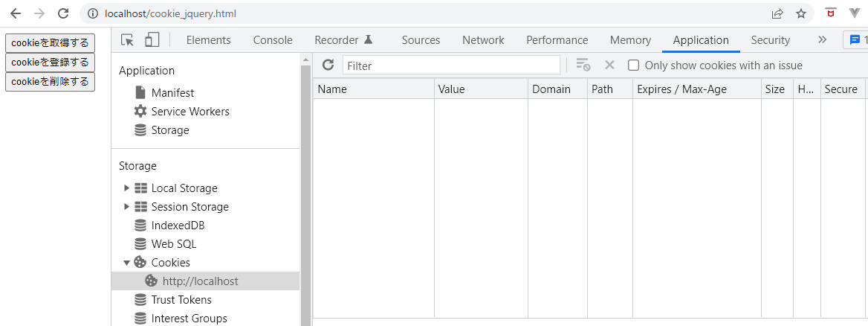This screenshot has height=326, width=868.
Task: Enable Only show cookies with an issue
Action: click(633, 65)
